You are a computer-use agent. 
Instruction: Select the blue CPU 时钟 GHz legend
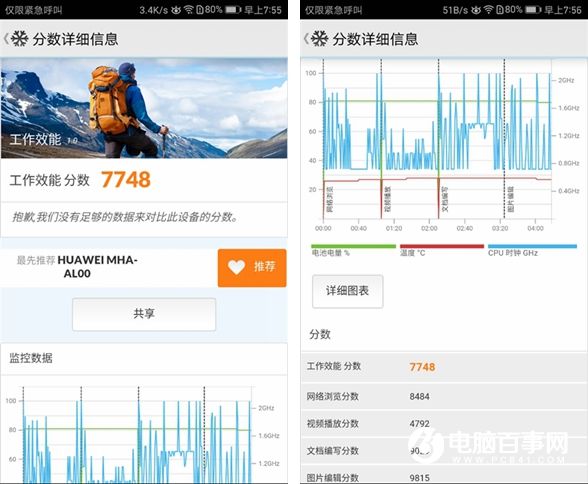532,250
